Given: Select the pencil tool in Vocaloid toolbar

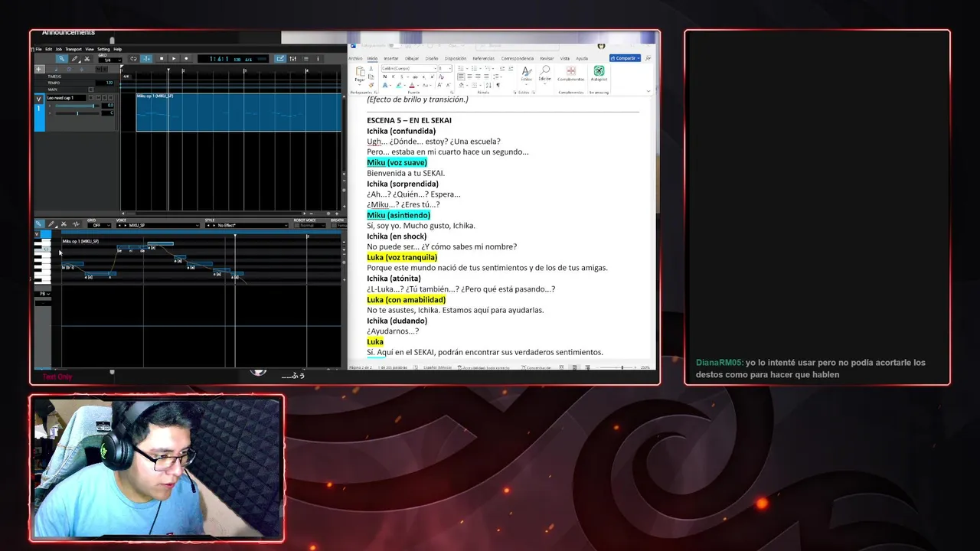Looking at the screenshot, I should pyautogui.click(x=75, y=59).
